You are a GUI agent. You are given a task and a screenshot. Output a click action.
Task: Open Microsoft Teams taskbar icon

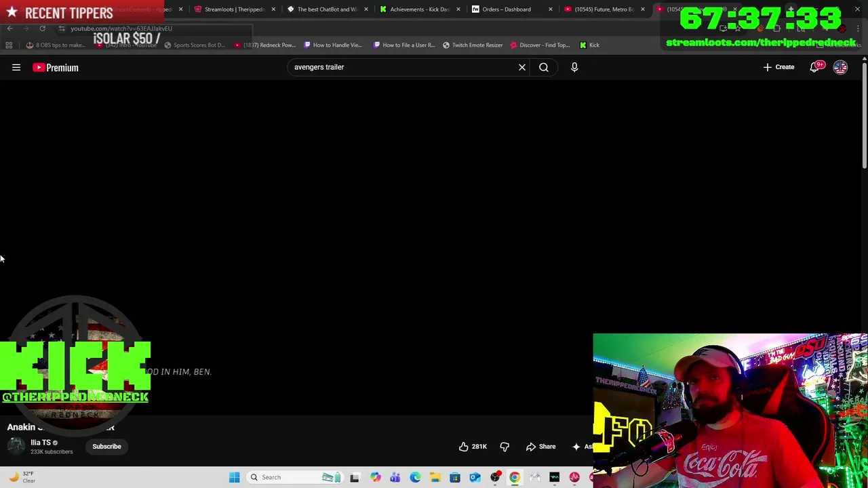(395, 477)
